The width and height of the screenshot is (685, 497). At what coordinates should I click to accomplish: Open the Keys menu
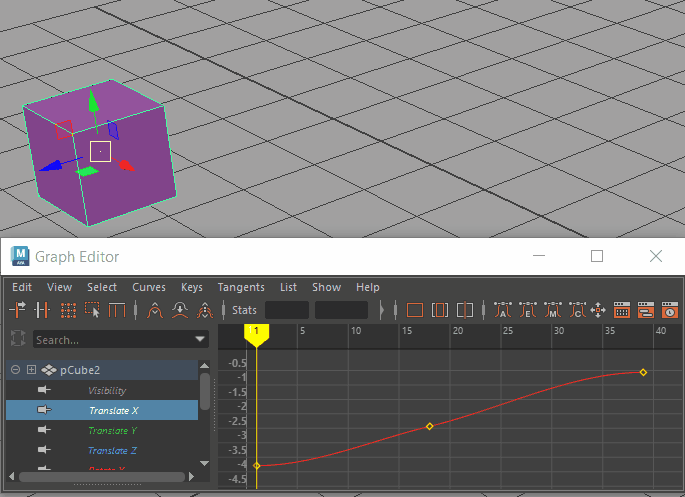192,287
